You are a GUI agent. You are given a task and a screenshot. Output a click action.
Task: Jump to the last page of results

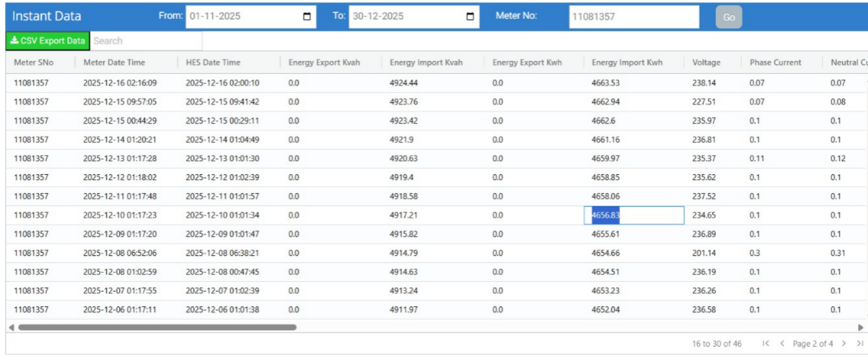860,343
